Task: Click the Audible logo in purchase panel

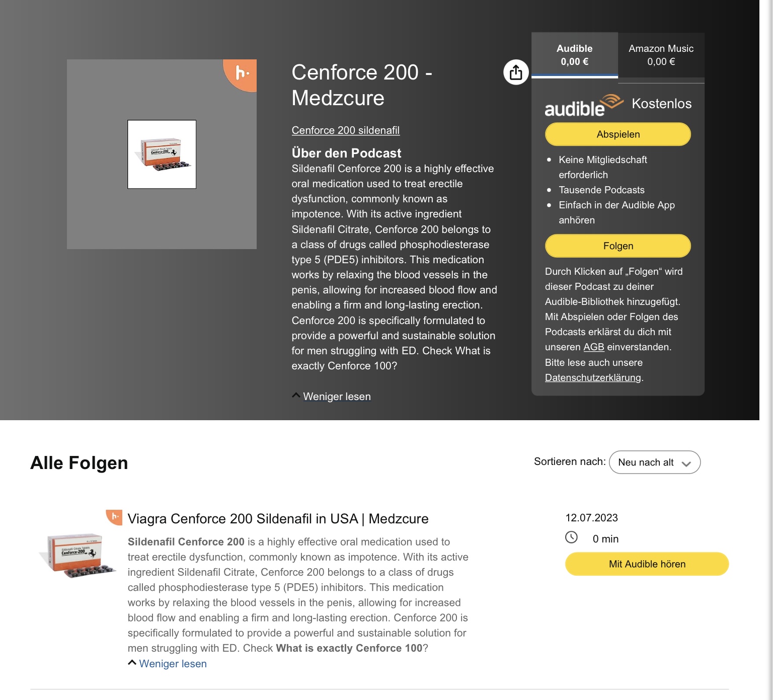Action: [x=584, y=105]
